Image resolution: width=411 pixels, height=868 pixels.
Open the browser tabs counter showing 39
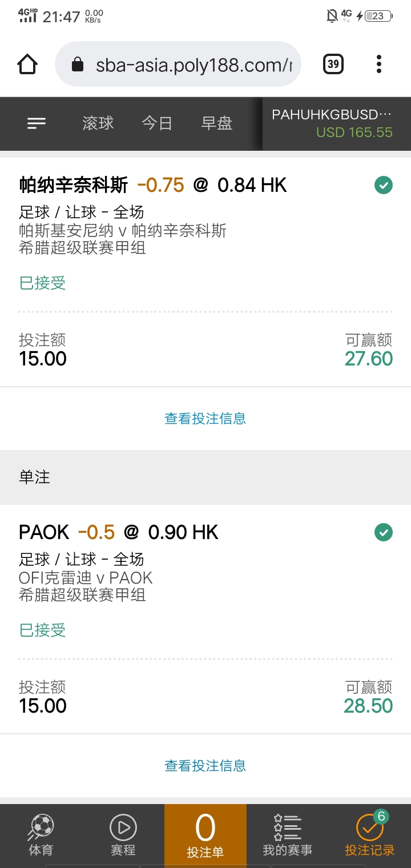(x=333, y=64)
